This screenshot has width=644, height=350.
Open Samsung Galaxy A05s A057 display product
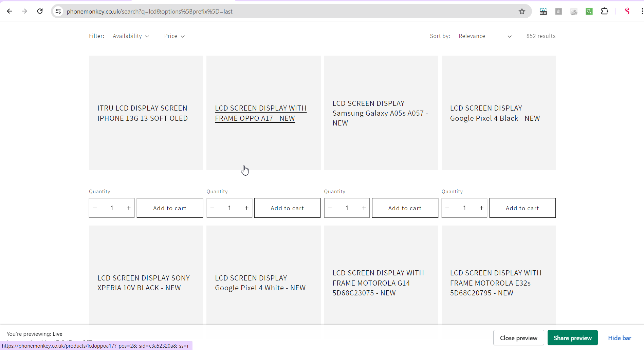pyautogui.click(x=380, y=113)
